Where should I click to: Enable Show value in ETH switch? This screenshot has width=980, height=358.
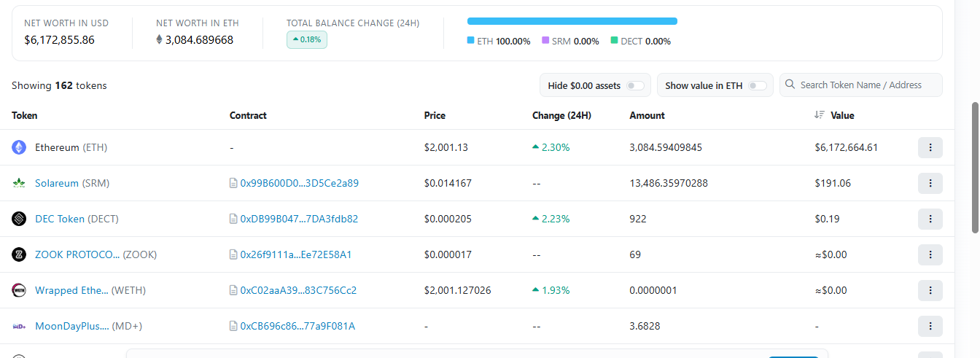757,85
